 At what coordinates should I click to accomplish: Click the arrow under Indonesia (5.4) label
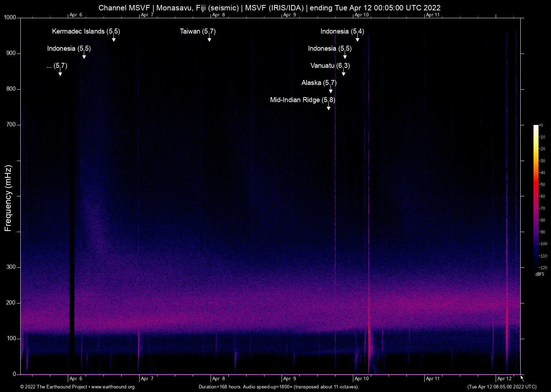tap(357, 39)
